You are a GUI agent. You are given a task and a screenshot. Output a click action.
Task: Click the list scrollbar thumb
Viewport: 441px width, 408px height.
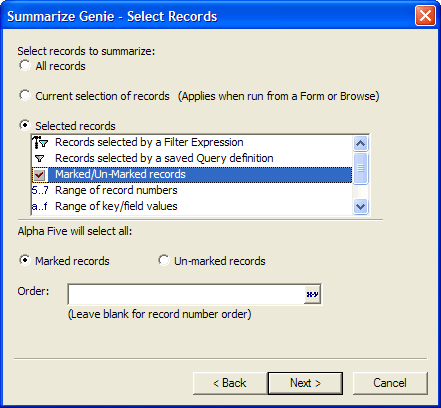point(360,168)
